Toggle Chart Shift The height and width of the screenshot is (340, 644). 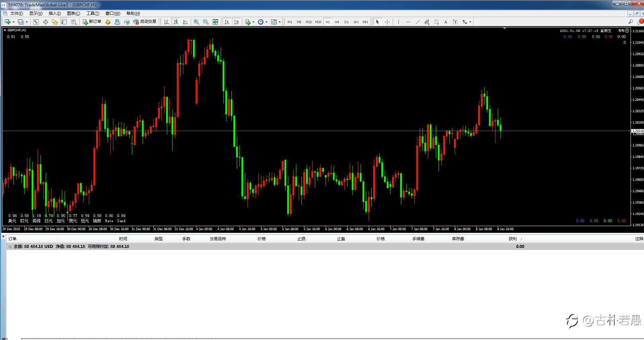point(236,22)
